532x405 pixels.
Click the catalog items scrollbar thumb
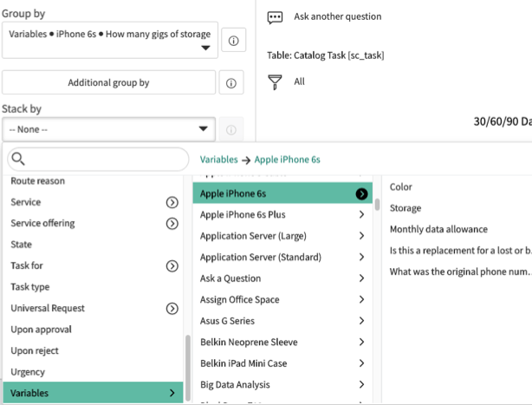pyautogui.click(x=377, y=205)
